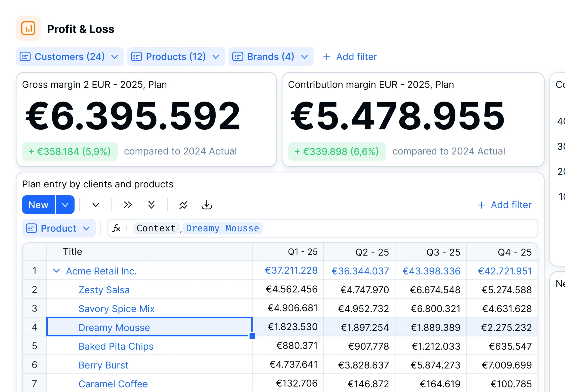Click the Q1 - 25 column header
Screen dimensions: 565x392
(x=288, y=252)
